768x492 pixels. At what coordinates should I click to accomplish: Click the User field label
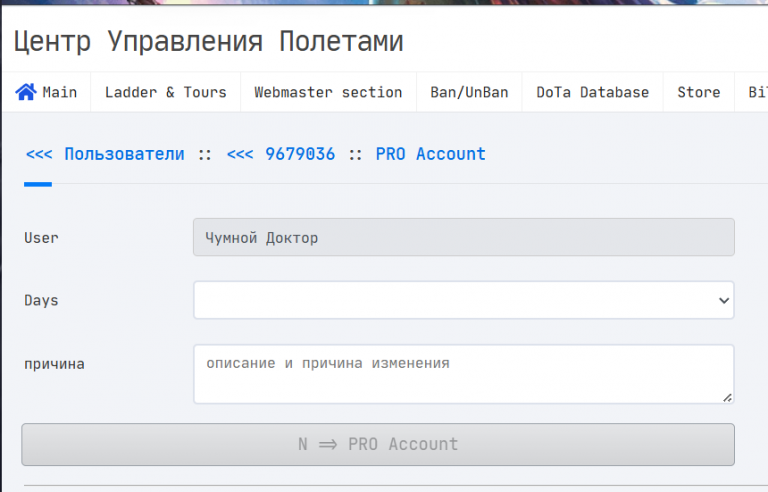[x=41, y=238]
